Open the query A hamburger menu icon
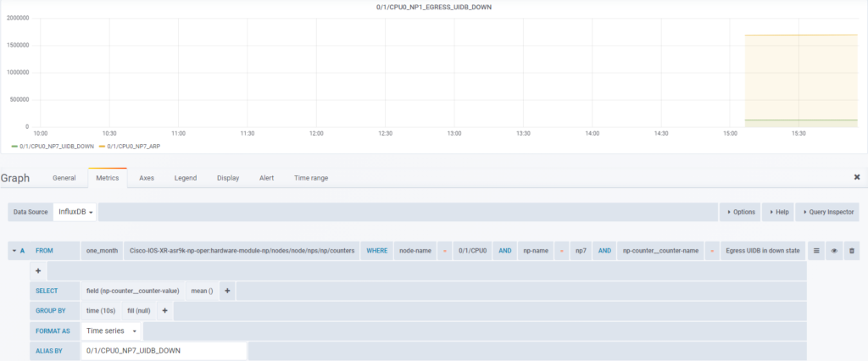 coord(816,251)
